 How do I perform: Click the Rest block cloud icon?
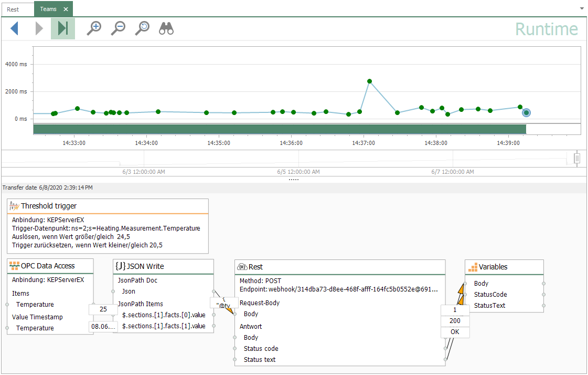[242, 267]
